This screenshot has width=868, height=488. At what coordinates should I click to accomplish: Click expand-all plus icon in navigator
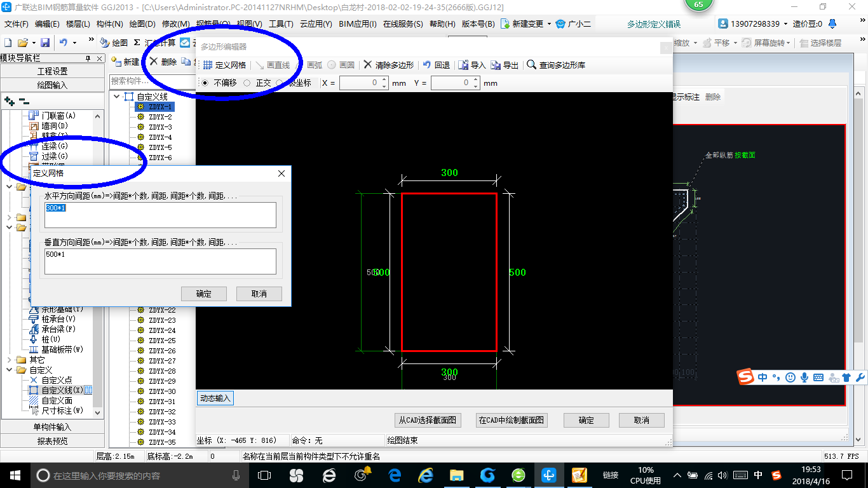10,100
